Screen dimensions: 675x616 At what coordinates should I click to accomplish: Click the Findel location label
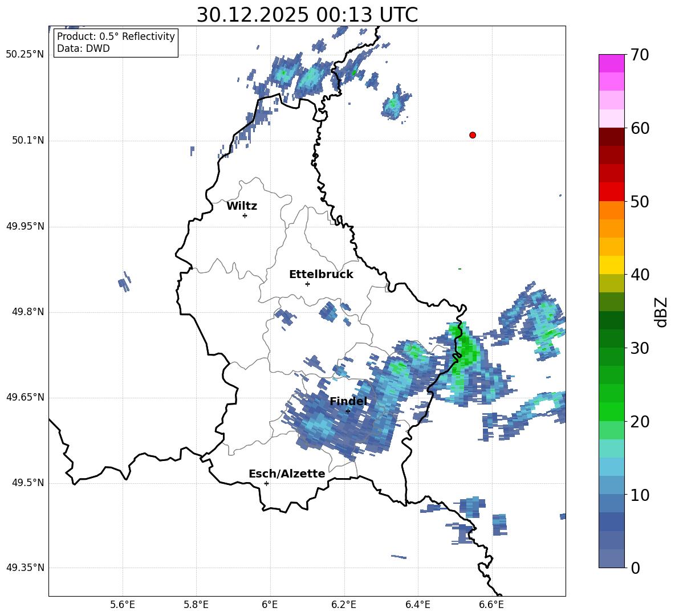click(348, 401)
